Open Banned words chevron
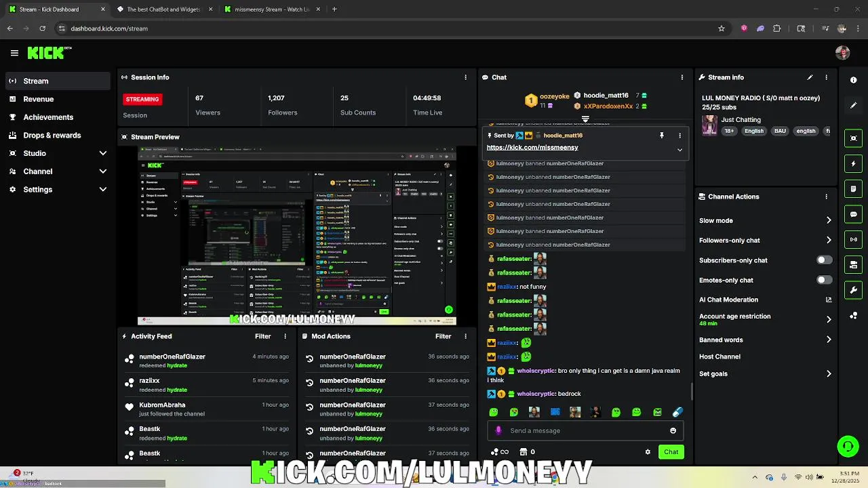This screenshot has width=868, height=488. pyautogui.click(x=828, y=340)
